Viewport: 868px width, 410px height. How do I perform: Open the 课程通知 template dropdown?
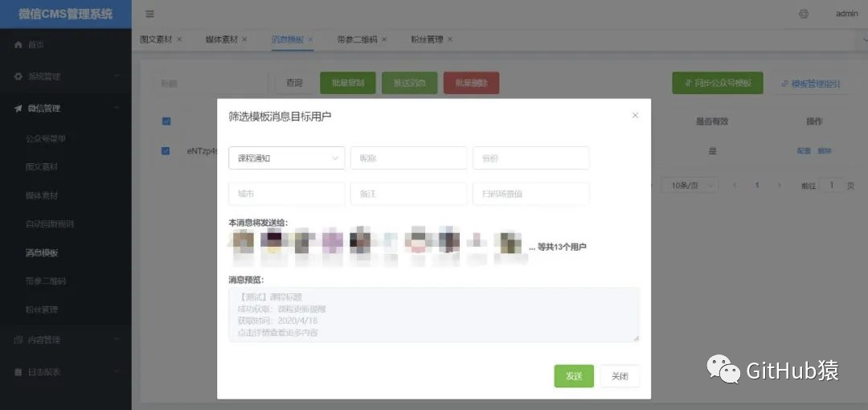287,158
